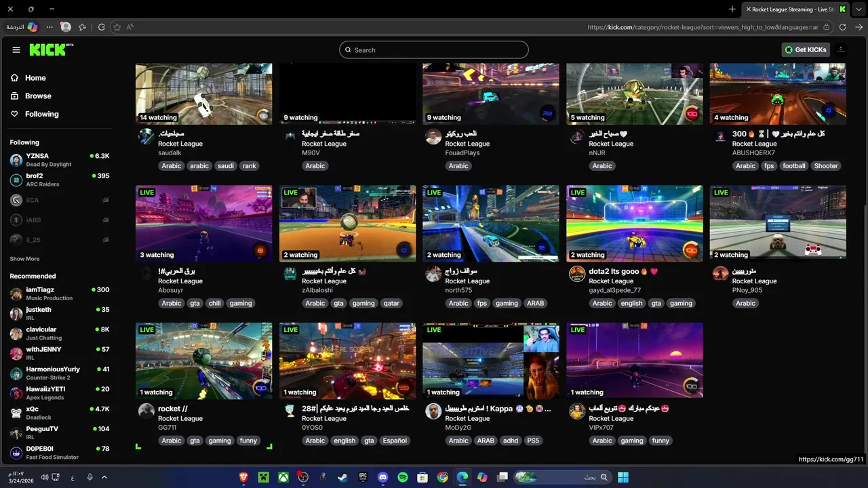Image resolution: width=868 pixels, height=488 pixels.
Task: Click the PS5 tag on MoDy2G stream
Action: tap(533, 441)
